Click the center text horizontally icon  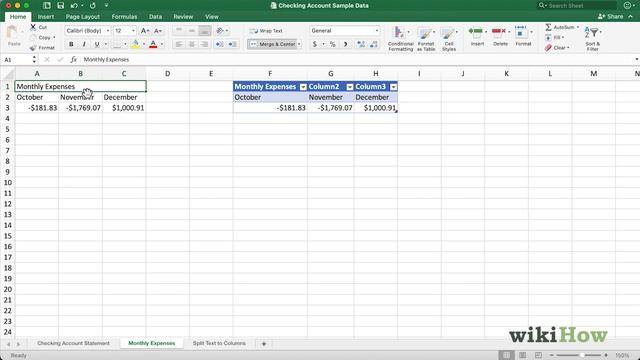[191, 44]
